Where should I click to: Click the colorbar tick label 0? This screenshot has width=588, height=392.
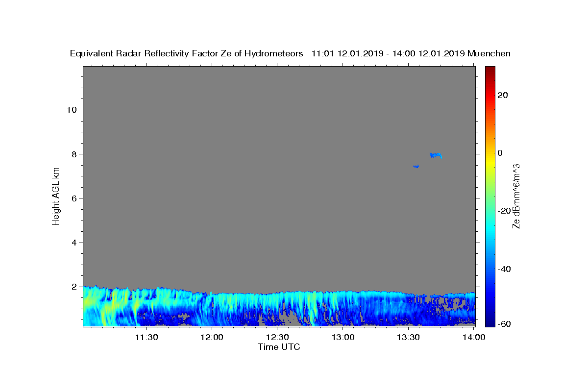501,153
